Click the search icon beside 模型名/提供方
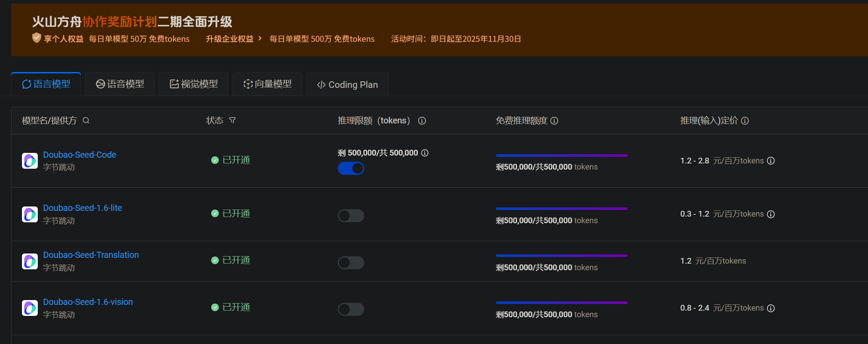Viewport: 868px width, 344px height. 86,120
